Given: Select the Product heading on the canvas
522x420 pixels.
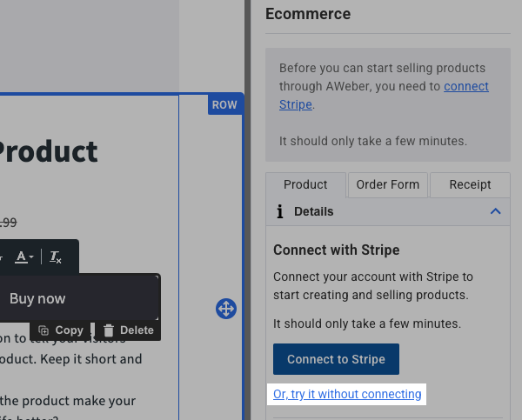Looking at the screenshot, I should pos(48,151).
